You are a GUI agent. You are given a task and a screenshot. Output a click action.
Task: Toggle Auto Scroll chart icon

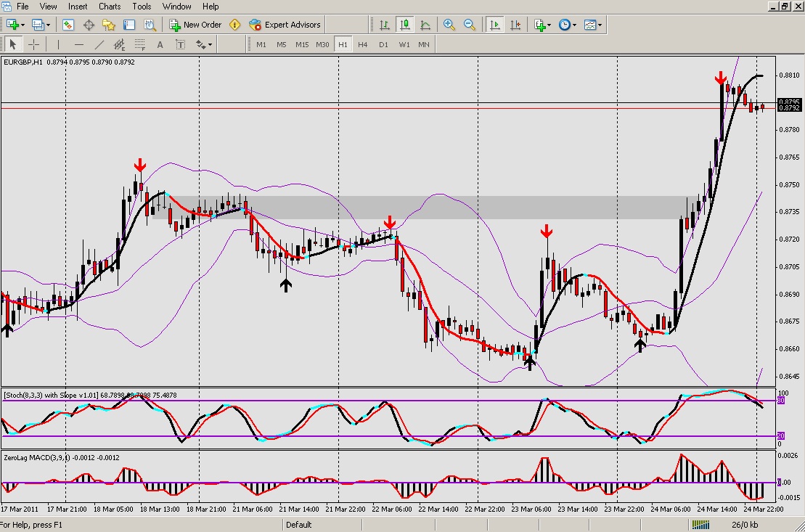click(x=494, y=25)
